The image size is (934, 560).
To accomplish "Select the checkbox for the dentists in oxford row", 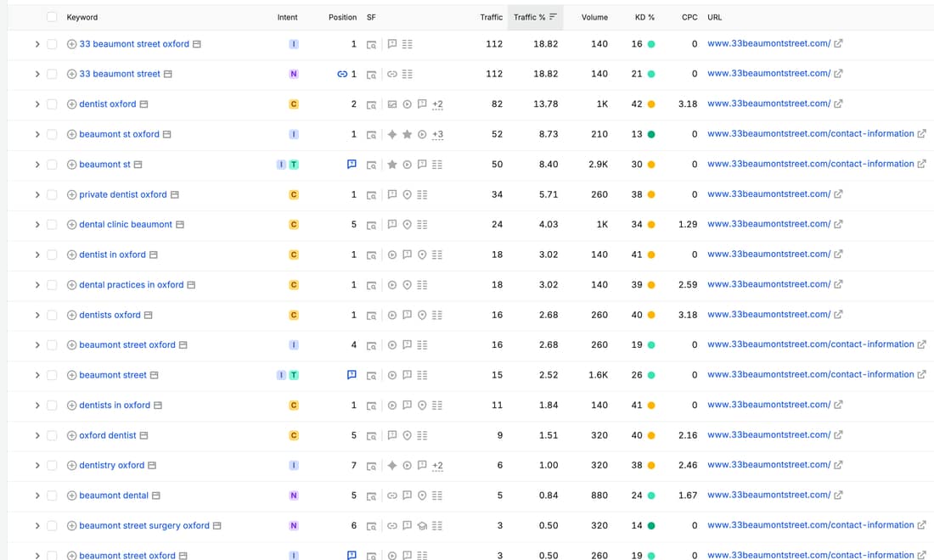I will click(52, 406).
